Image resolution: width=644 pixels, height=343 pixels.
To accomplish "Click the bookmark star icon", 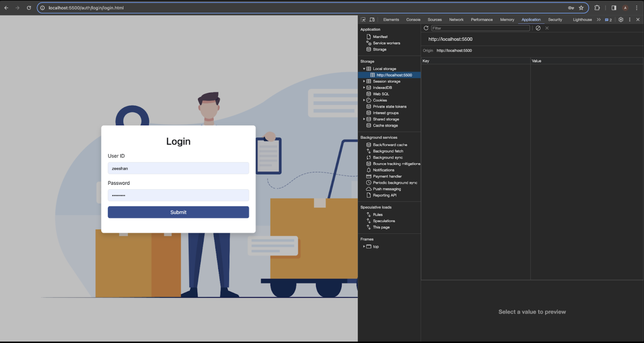I will pyautogui.click(x=581, y=8).
